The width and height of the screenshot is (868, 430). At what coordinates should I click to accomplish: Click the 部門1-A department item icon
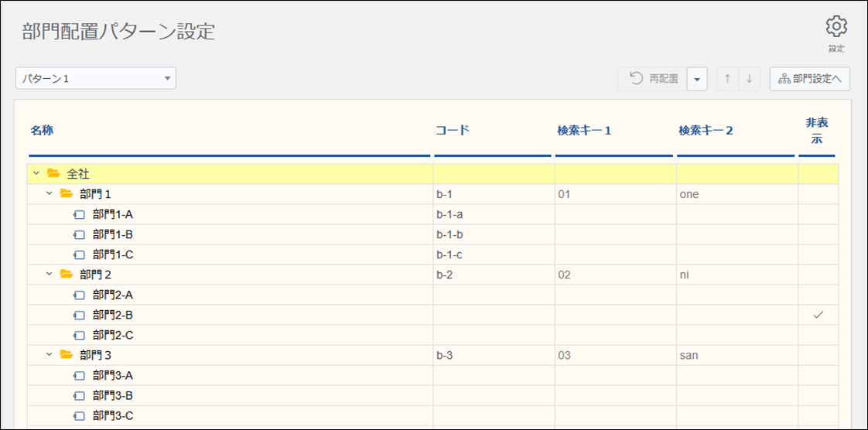click(x=79, y=214)
